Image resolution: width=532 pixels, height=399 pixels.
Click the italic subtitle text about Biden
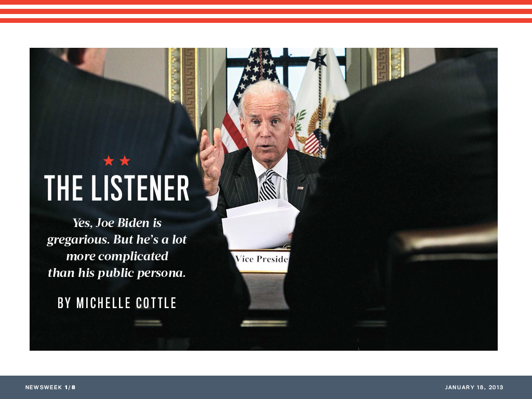[118, 248]
